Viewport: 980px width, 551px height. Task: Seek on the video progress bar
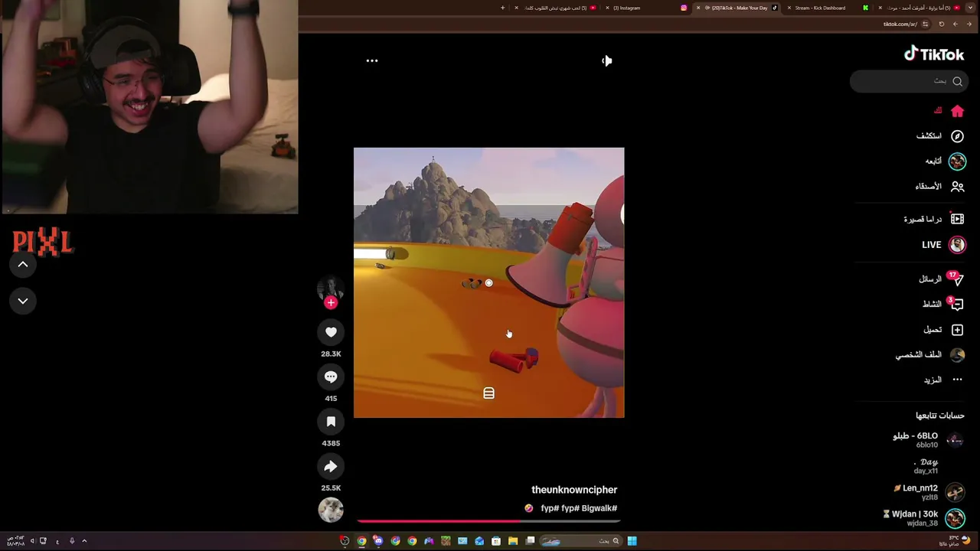[488, 521]
